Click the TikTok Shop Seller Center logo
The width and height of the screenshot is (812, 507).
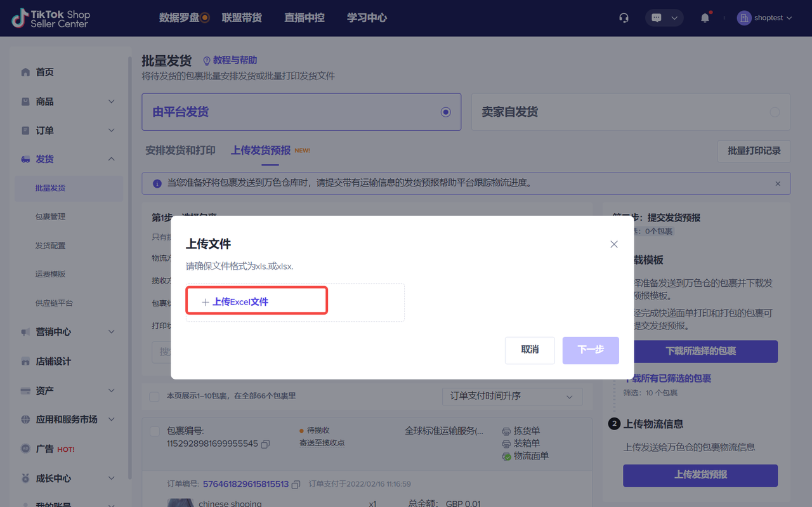51,18
